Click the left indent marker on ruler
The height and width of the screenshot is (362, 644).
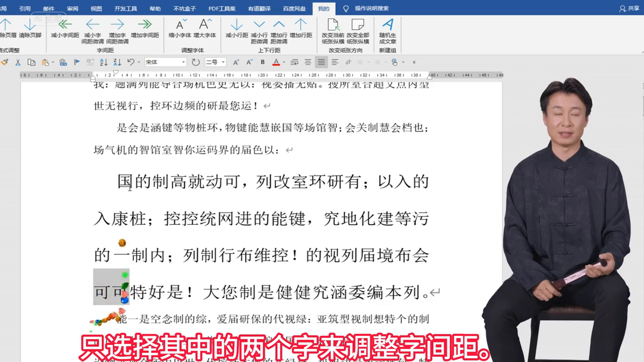tap(93, 78)
